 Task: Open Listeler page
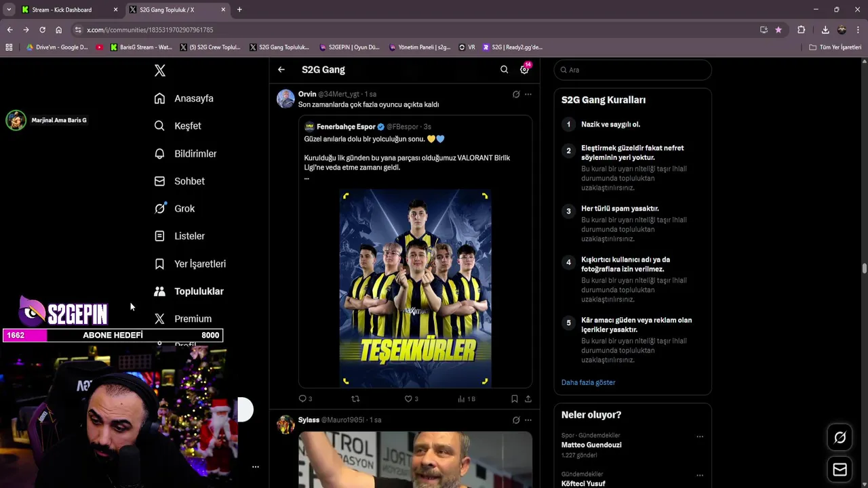point(179,236)
